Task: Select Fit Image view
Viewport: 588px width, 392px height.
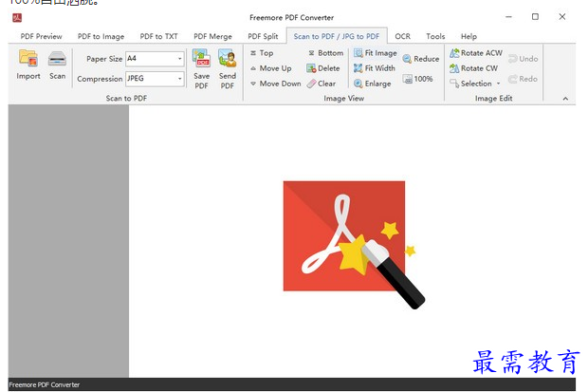Action: 376,53
